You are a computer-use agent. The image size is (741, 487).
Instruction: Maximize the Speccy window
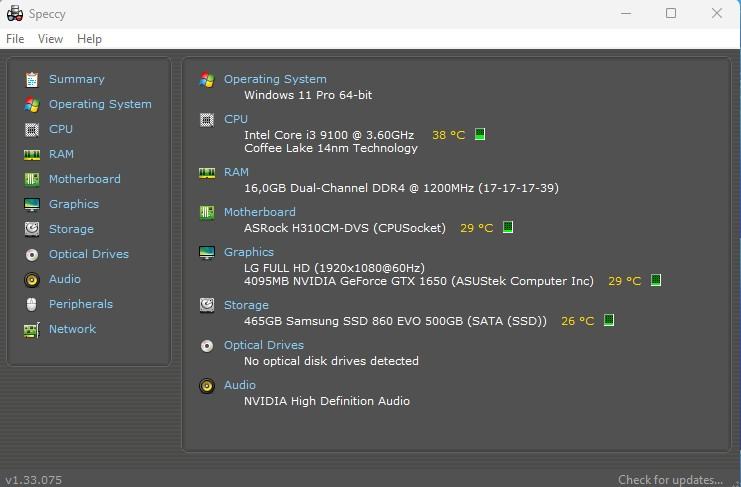(671, 13)
